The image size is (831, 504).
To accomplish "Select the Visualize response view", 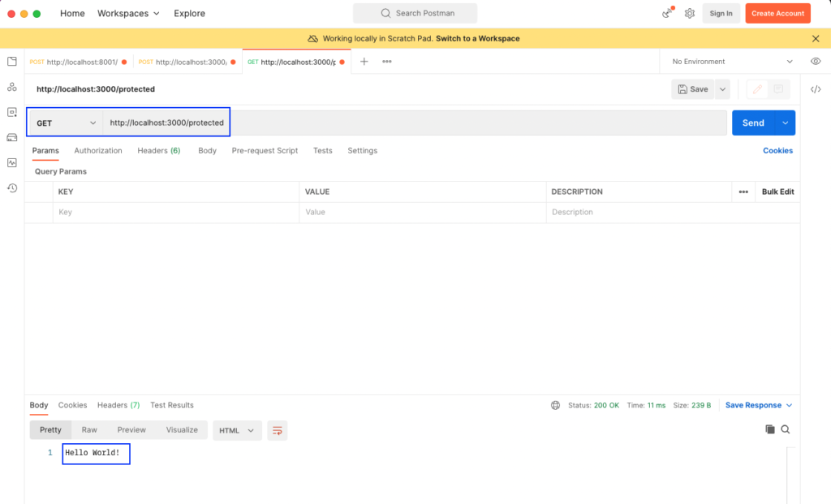I will point(182,430).
